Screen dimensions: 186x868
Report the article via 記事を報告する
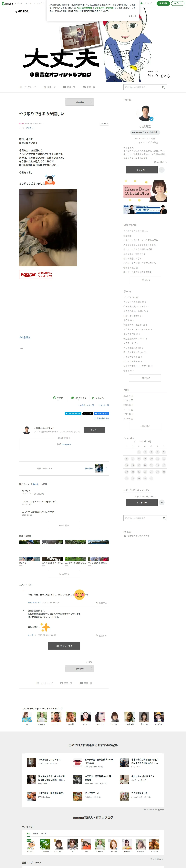coord(101,418)
